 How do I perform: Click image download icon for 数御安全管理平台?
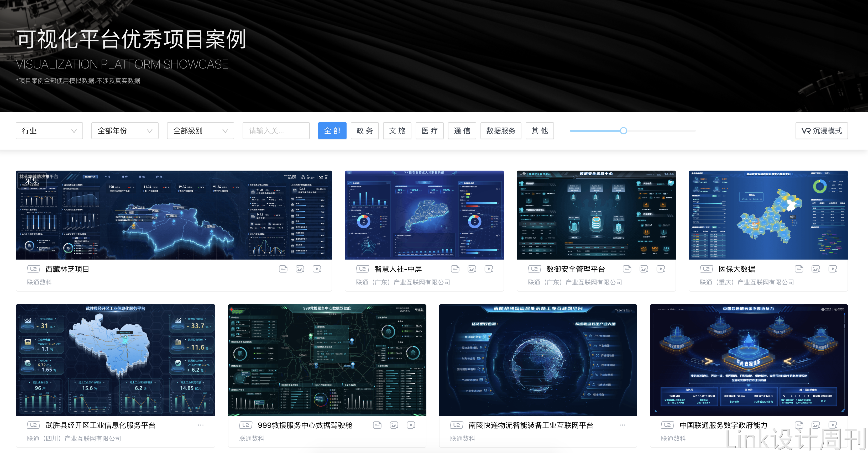pos(644,269)
